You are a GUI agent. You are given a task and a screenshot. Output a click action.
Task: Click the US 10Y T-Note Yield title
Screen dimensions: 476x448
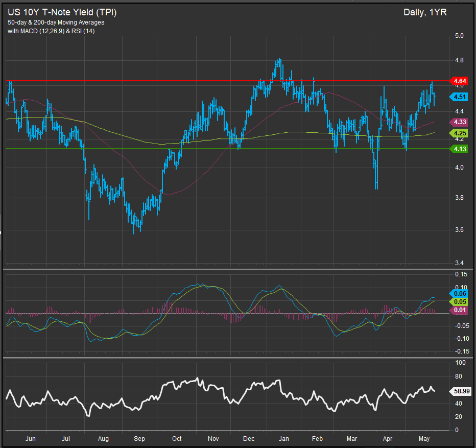[62, 12]
